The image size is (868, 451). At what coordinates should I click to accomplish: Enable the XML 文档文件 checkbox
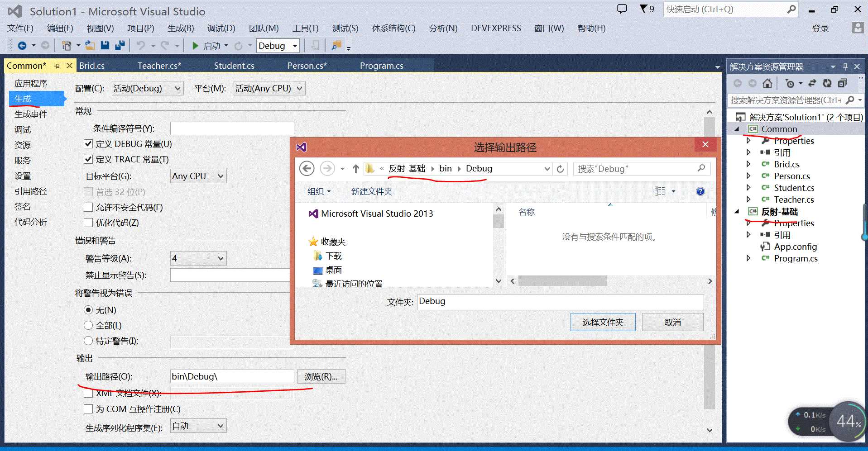coord(88,393)
